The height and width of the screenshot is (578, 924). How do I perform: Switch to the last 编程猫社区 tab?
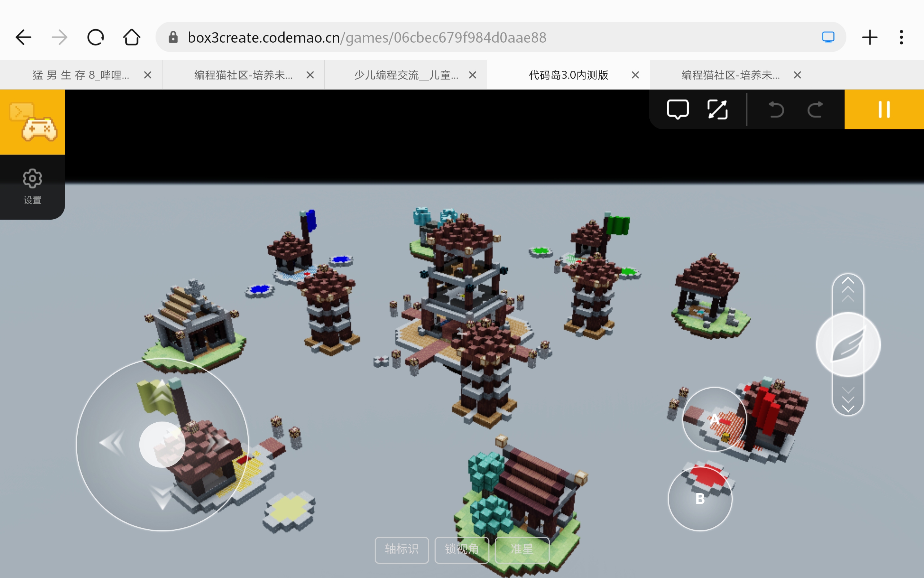coord(731,75)
